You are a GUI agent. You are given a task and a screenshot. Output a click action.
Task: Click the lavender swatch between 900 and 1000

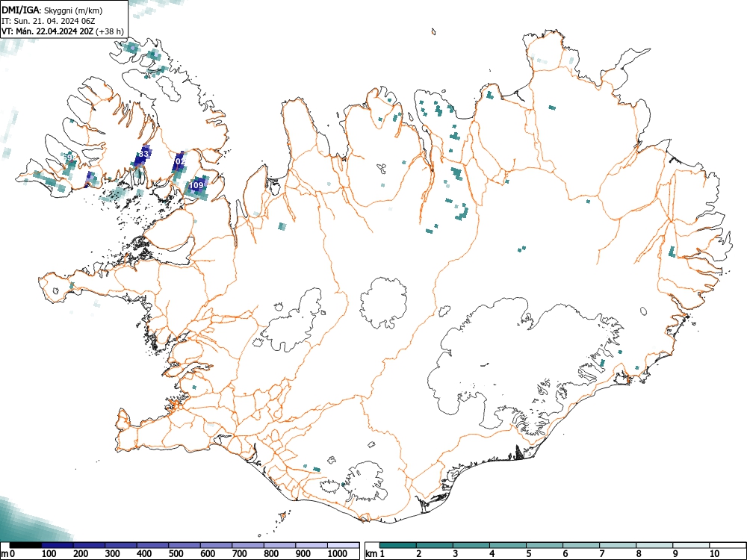(311, 545)
